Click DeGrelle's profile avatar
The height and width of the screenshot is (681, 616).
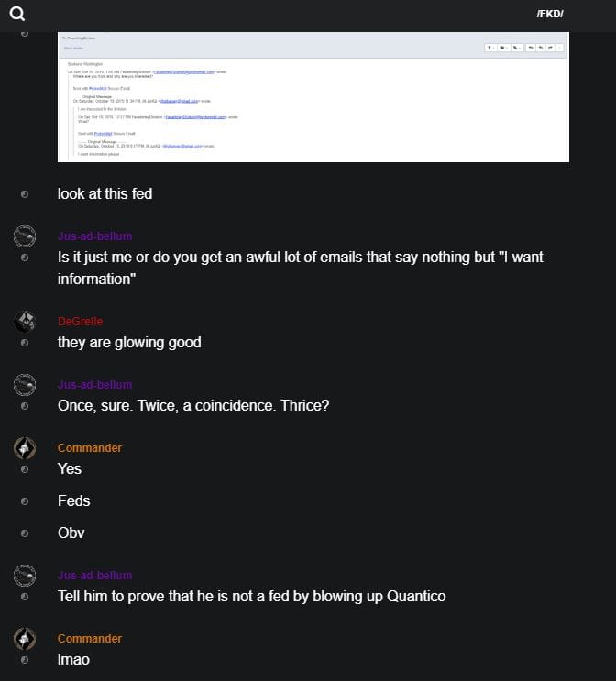click(25, 322)
